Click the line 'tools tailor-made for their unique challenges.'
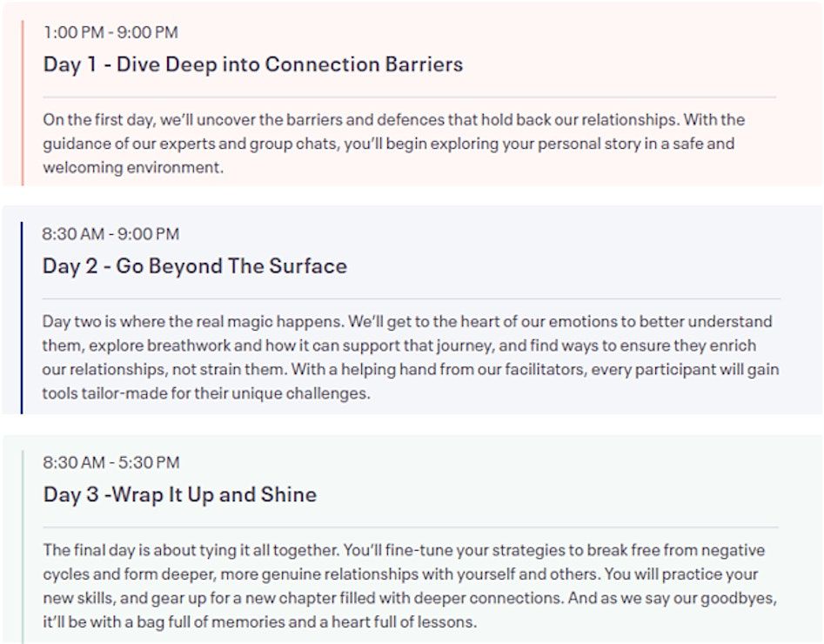 tap(206, 393)
